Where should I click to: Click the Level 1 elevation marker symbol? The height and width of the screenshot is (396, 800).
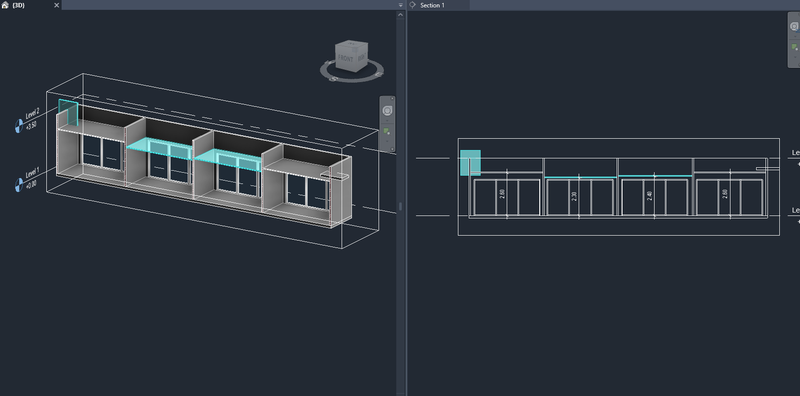(x=19, y=185)
